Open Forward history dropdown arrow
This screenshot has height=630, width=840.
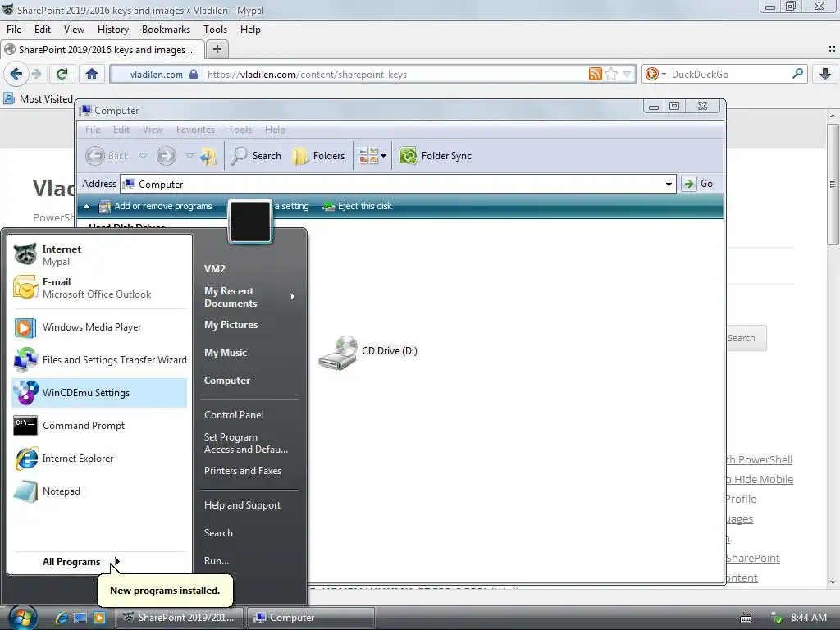(x=189, y=156)
